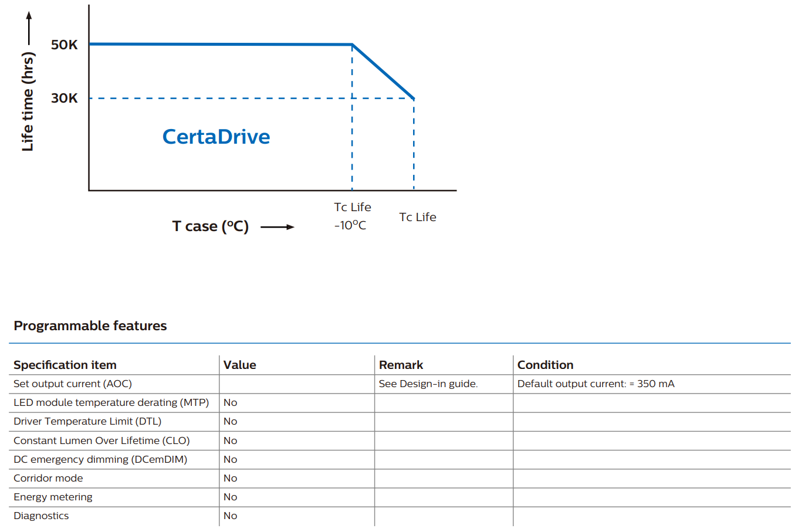Click the 'Specification item' column header
The width and height of the screenshot is (805, 532).
[65, 365]
